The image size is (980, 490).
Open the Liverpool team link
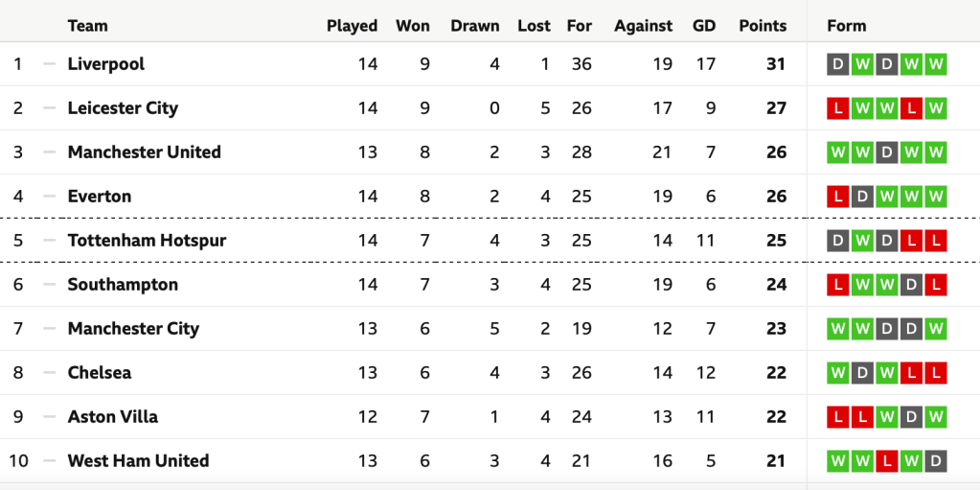(x=106, y=64)
